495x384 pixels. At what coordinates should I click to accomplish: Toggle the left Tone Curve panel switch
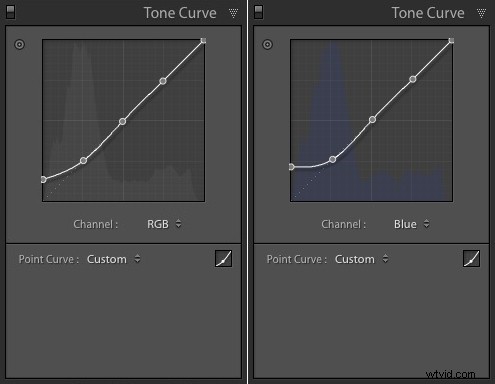coord(10,13)
